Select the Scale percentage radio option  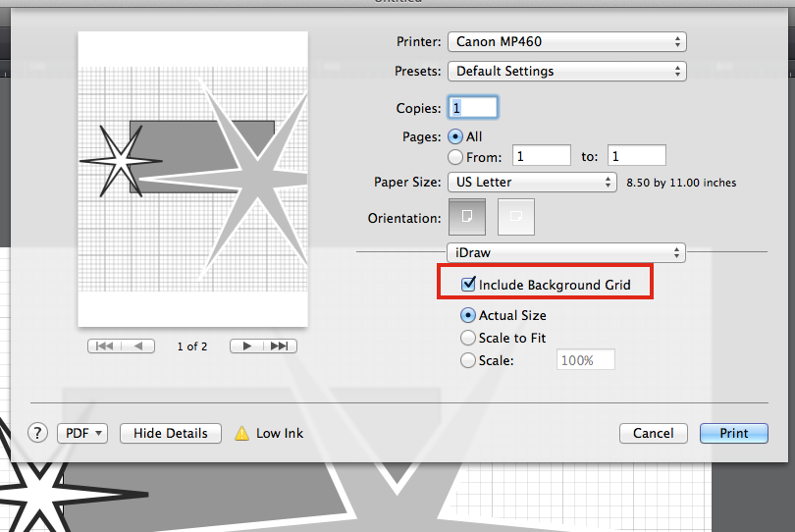click(x=467, y=360)
